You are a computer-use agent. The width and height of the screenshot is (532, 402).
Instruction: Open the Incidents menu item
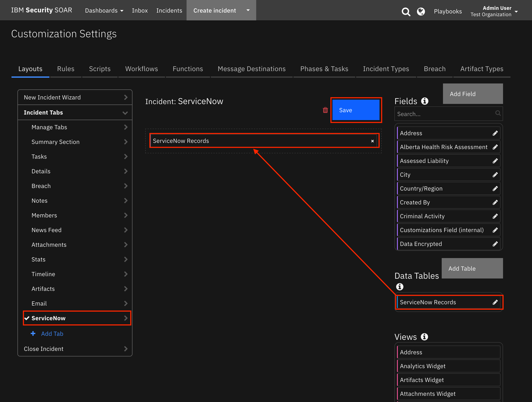tap(169, 10)
